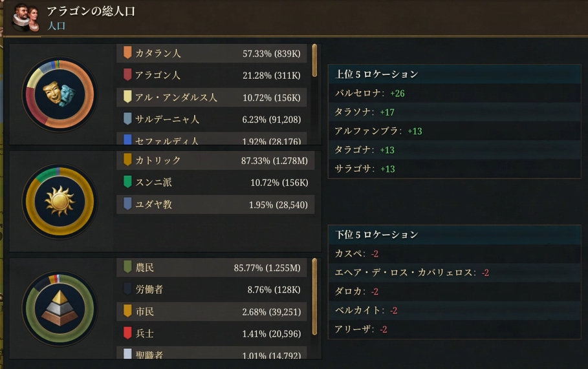Click the pyramid social class icon
This screenshot has height=369, width=588.
(59, 308)
